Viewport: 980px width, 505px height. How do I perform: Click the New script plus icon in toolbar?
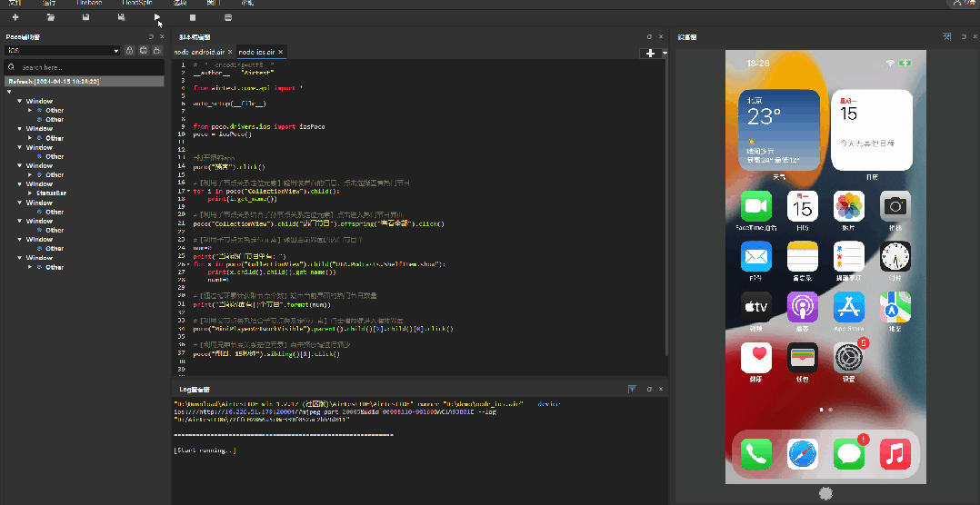click(x=15, y=17)
